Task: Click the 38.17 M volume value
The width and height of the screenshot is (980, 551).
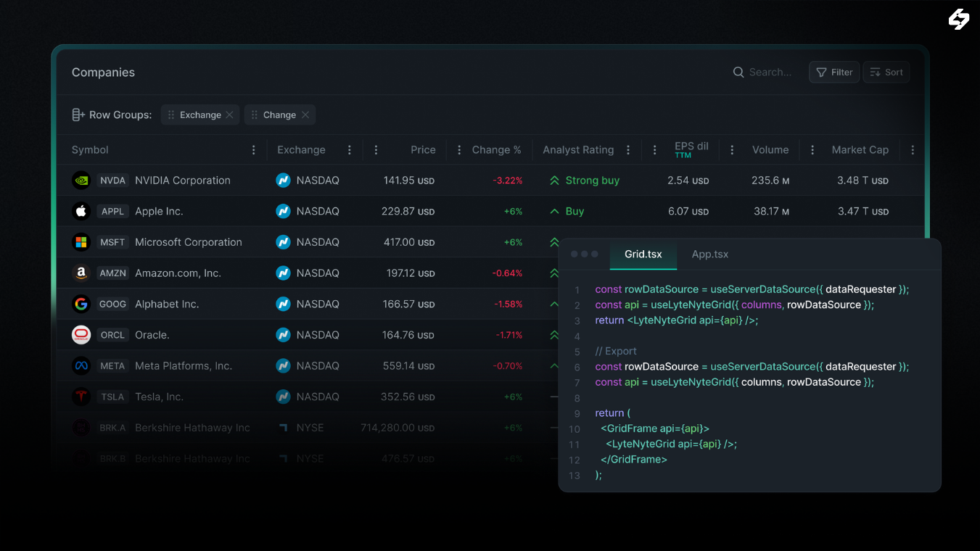Action: coord(771,212)
